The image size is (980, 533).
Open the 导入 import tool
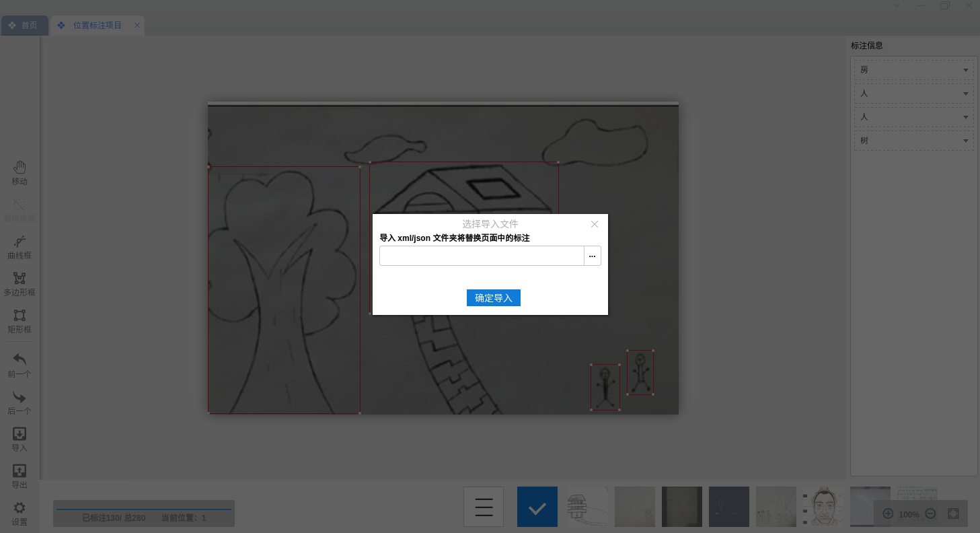[20, 439]
